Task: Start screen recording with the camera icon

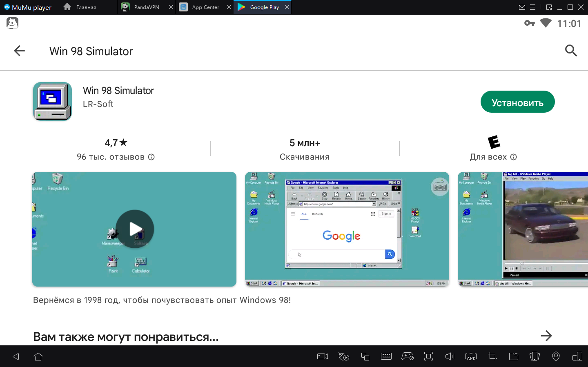Action: tap(323, 356)
